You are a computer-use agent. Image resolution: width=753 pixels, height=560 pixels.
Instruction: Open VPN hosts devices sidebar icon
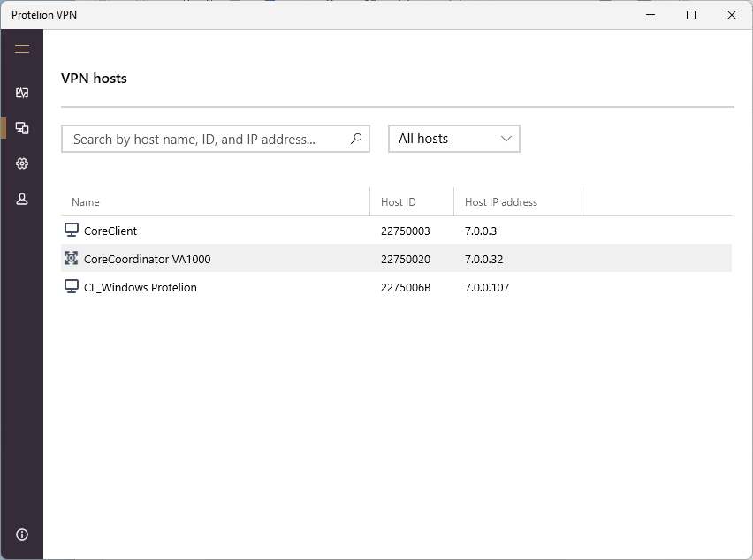22,128
